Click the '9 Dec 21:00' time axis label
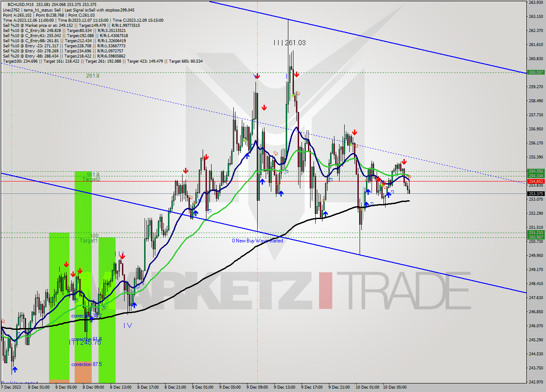The image size is (546, 392). click(339, 387)
